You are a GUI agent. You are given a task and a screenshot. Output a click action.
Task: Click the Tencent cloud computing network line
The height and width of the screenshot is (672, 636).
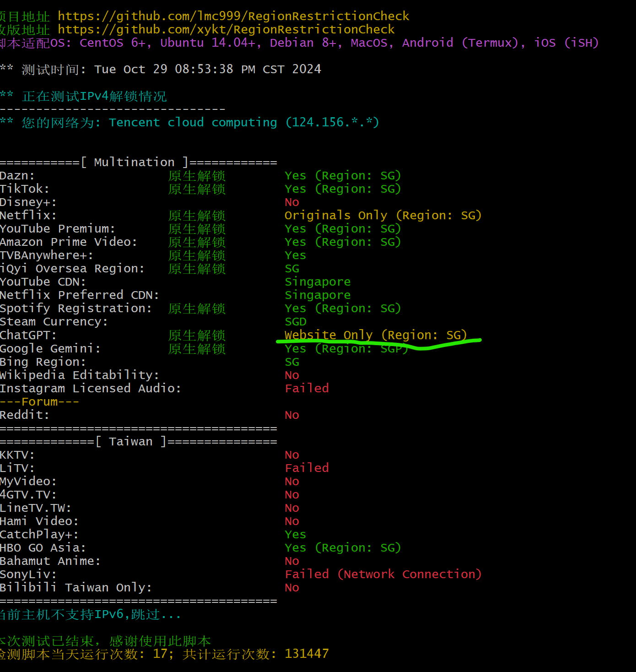point(189,123)
